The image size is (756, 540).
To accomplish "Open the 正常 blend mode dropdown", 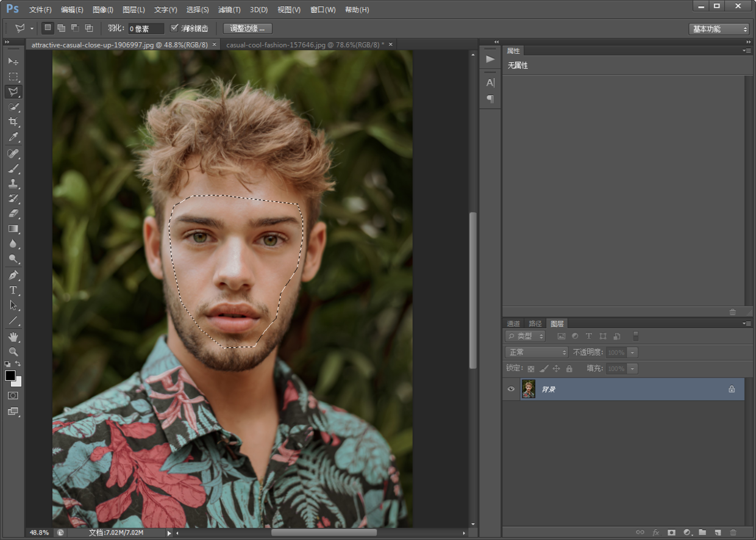I will click(x=537, y=353).
